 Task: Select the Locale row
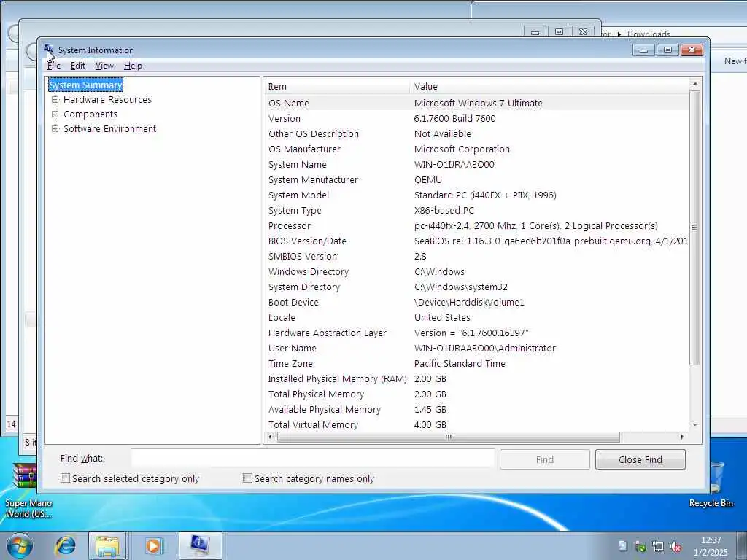pyautogui.click(x=476, y=317)
